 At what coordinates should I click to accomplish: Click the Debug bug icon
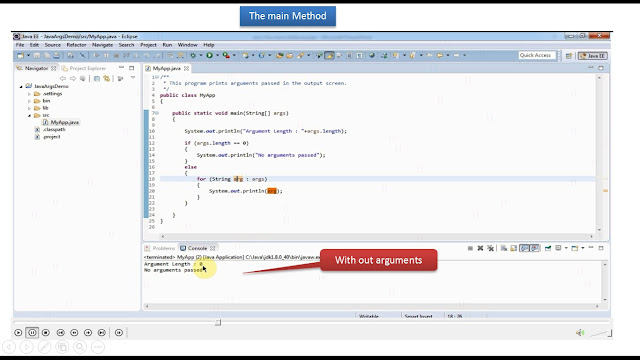193,56
